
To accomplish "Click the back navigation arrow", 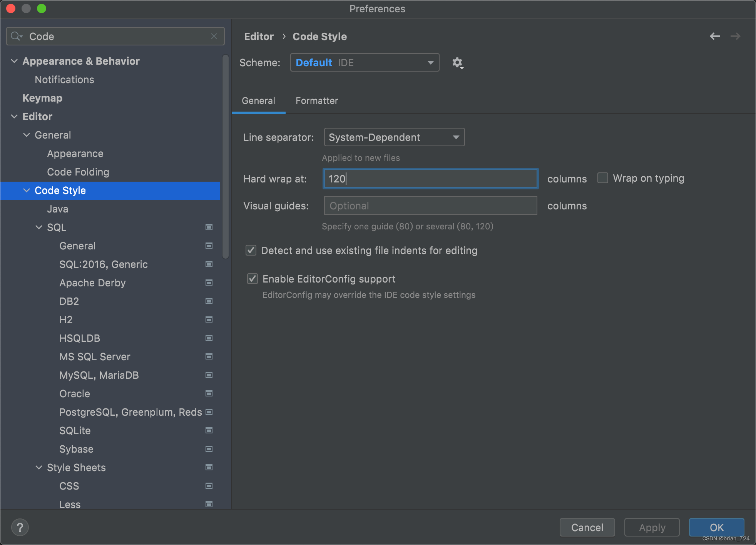I will pos(714,36).
